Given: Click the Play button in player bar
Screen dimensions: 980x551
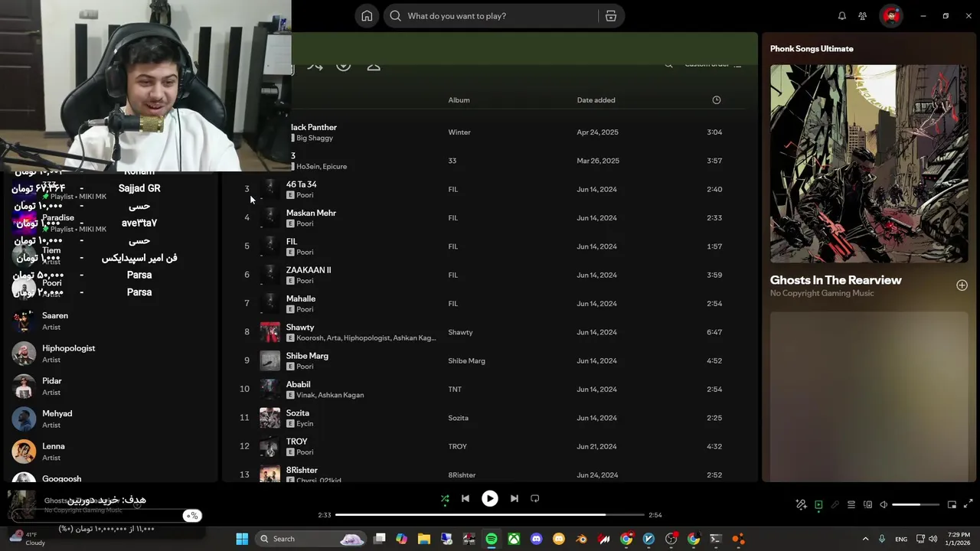Looking at the screenshot, I should [490, 499].
